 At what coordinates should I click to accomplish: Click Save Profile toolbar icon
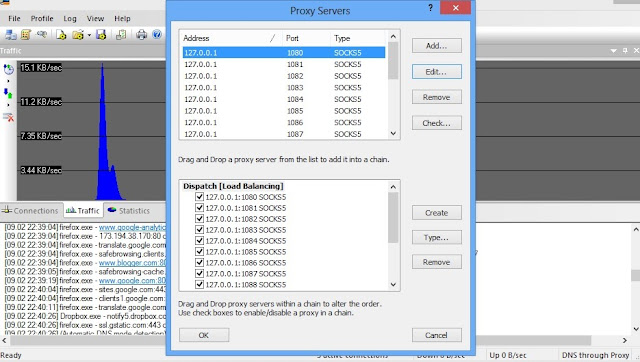(x=101, y=35)
